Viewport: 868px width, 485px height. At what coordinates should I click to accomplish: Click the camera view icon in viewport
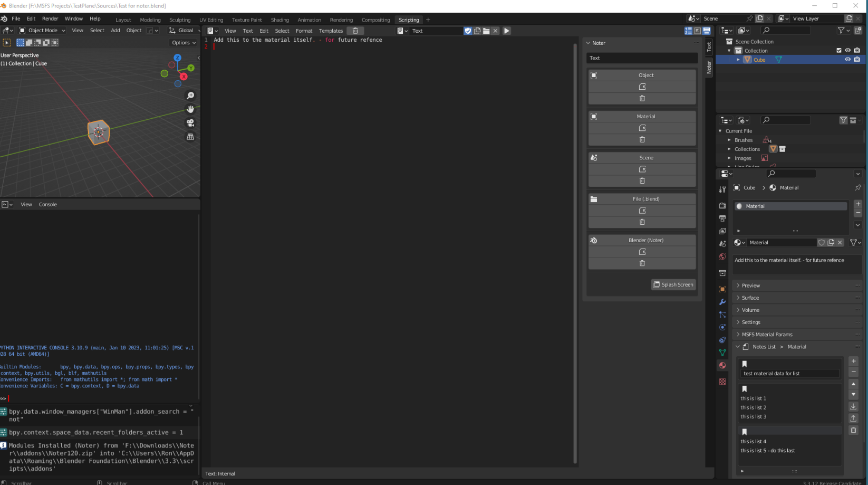click(190, 123)
